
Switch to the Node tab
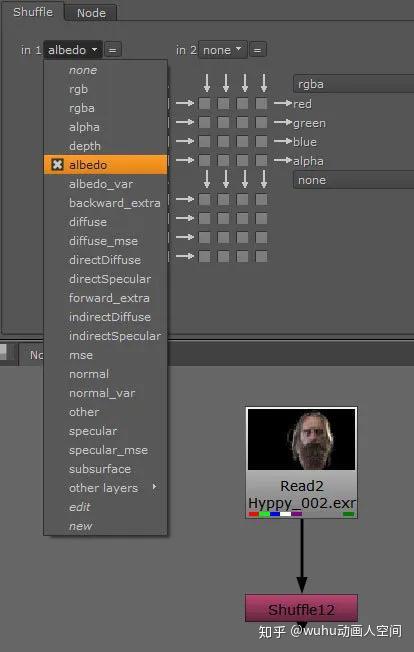[x=91, y=13]
